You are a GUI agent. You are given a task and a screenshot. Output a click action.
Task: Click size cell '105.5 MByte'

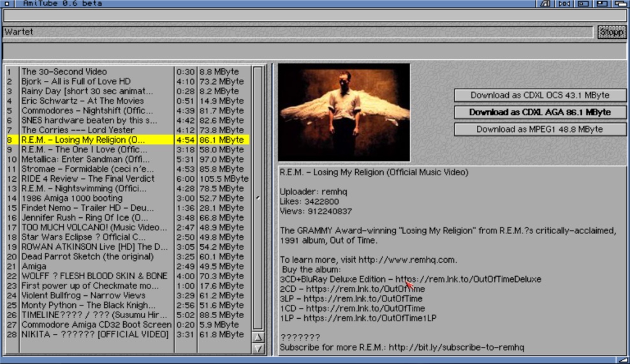(224, 178)
